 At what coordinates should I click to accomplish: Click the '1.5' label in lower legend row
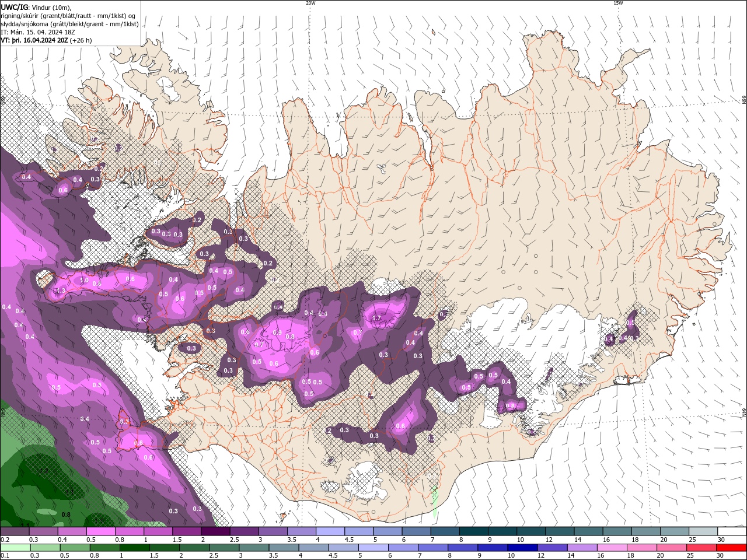[x=155, y=556]
